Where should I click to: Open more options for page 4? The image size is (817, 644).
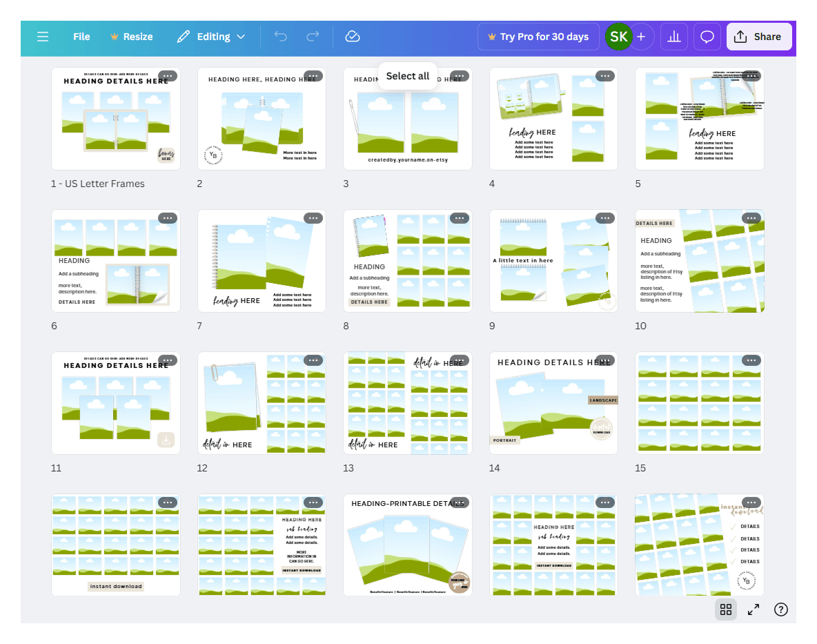[x=605, y=76]
